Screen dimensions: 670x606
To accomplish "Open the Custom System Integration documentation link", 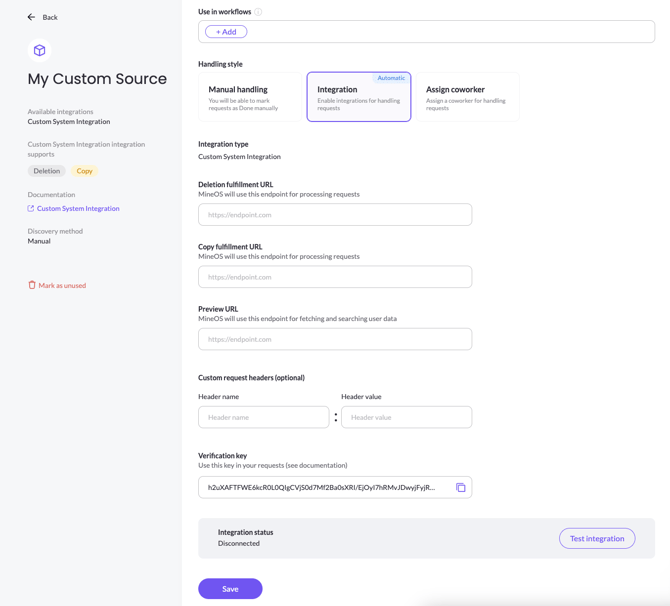I will tap(78, 209).
